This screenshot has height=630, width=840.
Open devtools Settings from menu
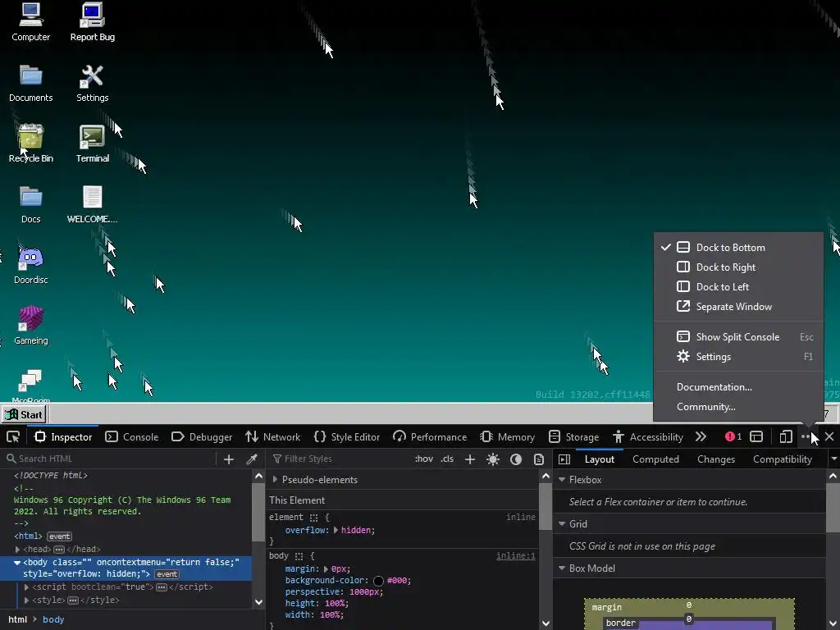[738, 356]
